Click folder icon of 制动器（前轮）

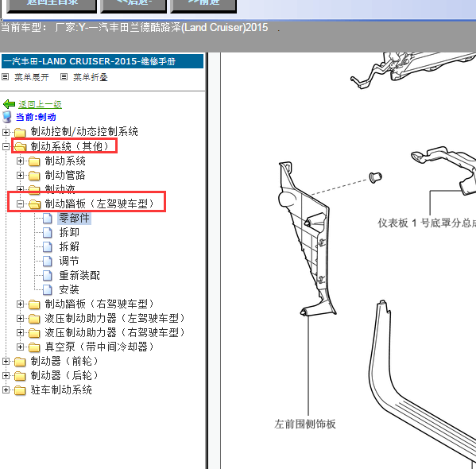pos(20,361)
